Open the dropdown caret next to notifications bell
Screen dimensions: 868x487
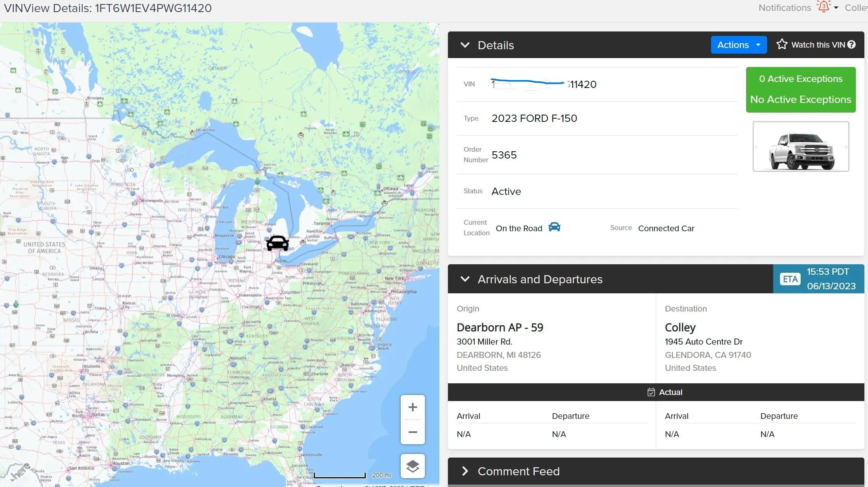[x=836, y=8]
